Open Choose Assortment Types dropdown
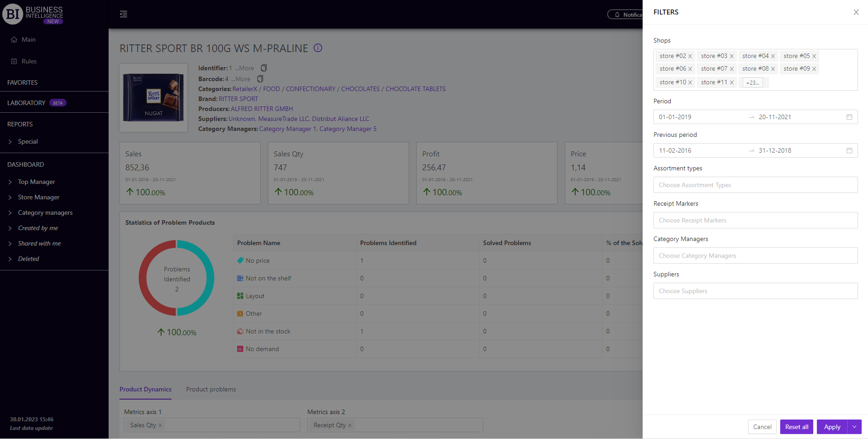Screen dimensions: 868x439 point(755,185)
